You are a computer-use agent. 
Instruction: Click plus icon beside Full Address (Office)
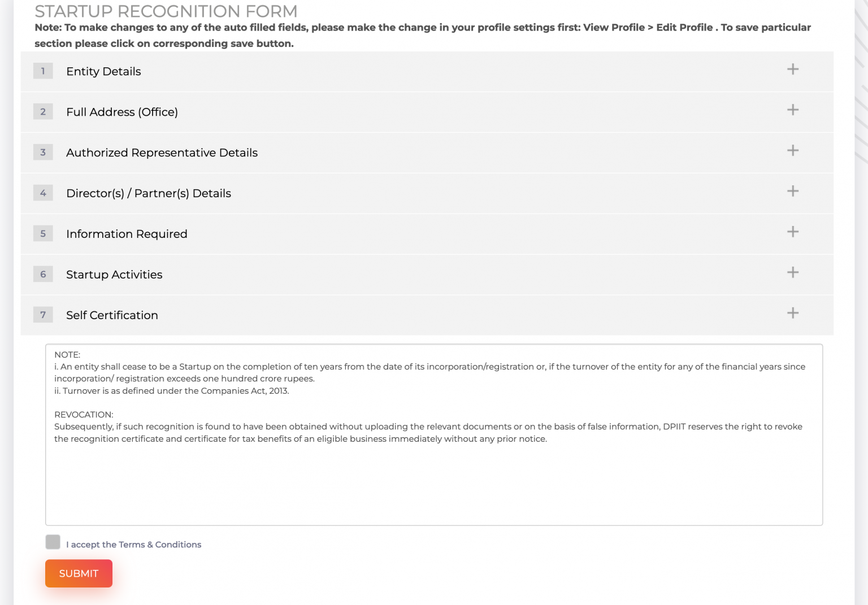(793, 110)
